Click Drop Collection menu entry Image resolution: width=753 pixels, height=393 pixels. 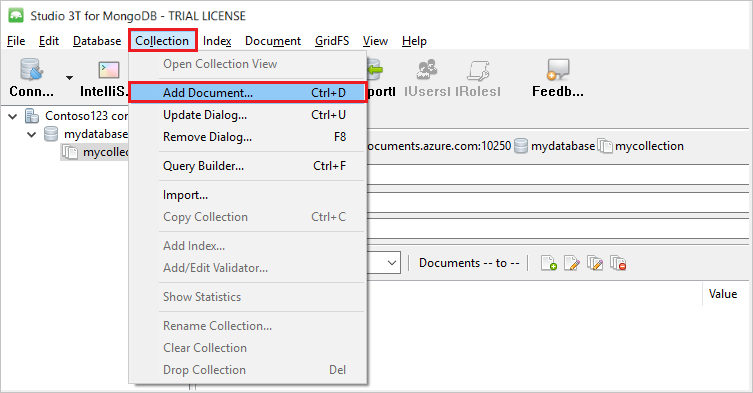point(248,369)
